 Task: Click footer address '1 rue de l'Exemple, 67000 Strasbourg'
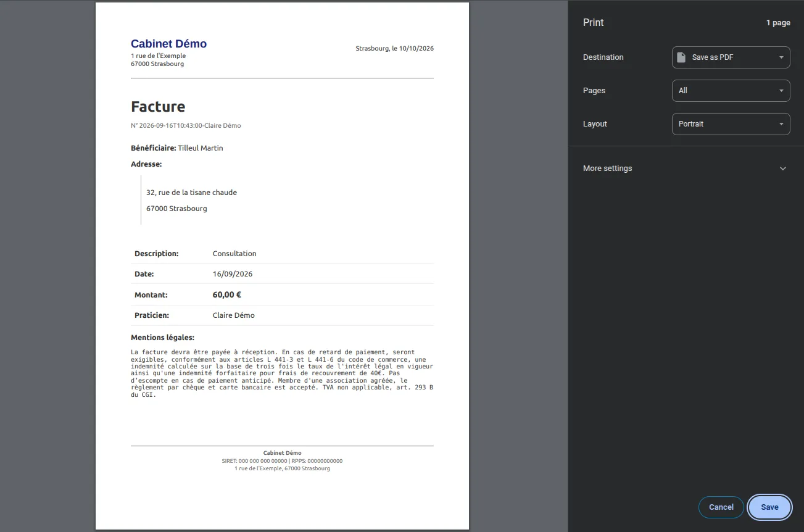click(x=282, y=468)
